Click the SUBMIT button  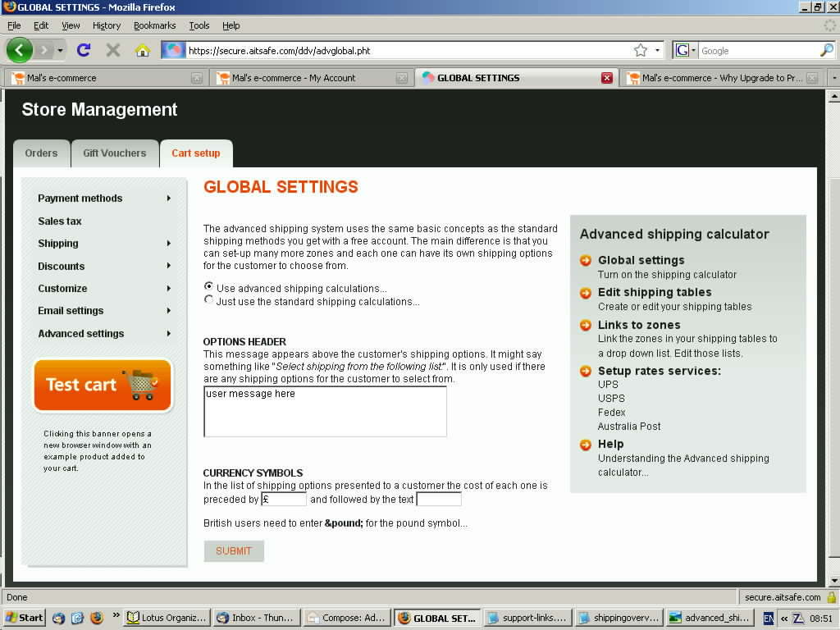[234, 550]
